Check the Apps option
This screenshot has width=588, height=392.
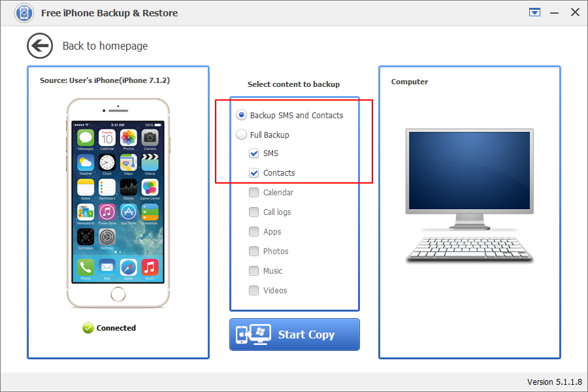point(254,231)
